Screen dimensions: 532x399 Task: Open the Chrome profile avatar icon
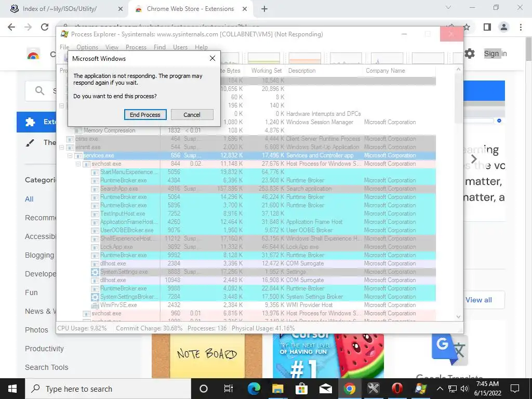click(x=504, y=27)
